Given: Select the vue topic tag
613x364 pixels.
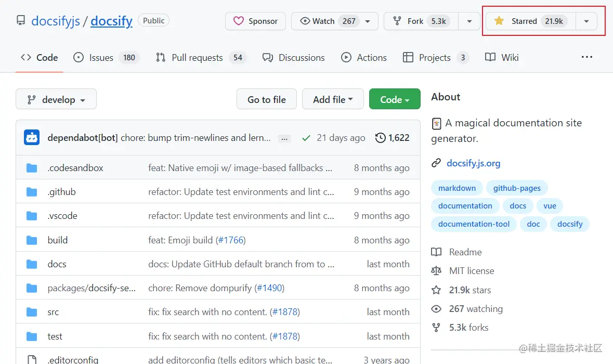Looking at the screenshot, I should [x=550, y=205].
